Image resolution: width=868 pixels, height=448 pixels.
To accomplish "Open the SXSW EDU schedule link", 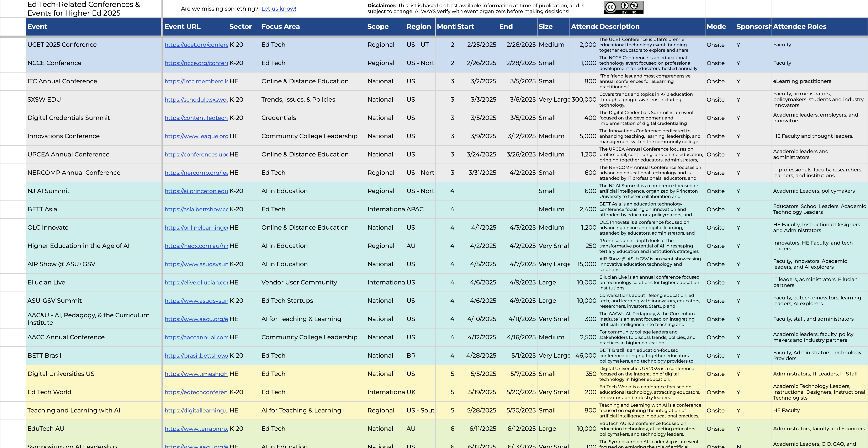I will 196,100.
